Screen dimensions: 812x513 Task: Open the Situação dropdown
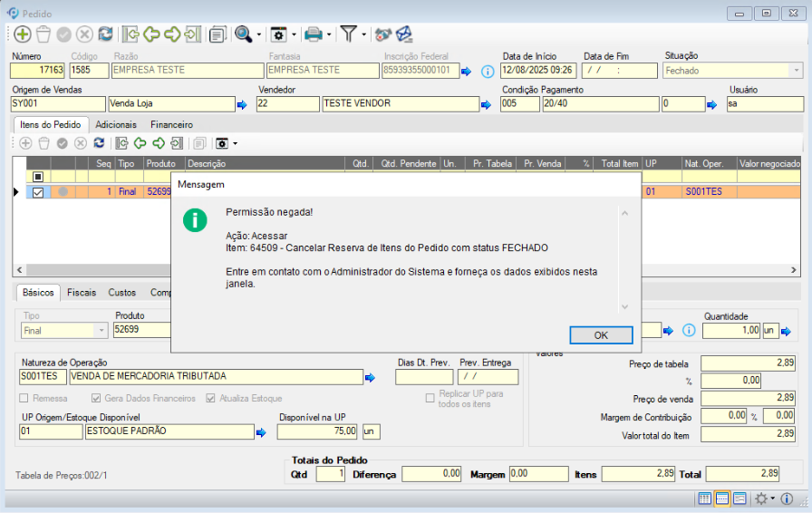tap(796, 71)
